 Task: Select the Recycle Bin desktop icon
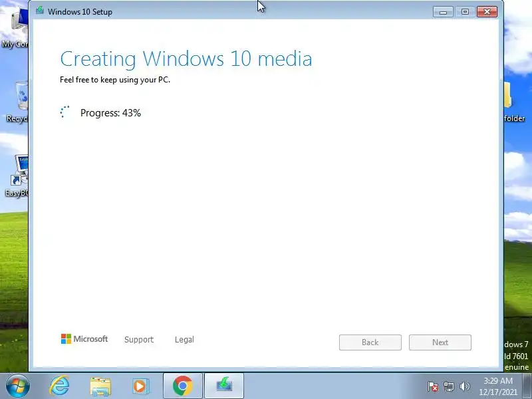tap(17, 102)
